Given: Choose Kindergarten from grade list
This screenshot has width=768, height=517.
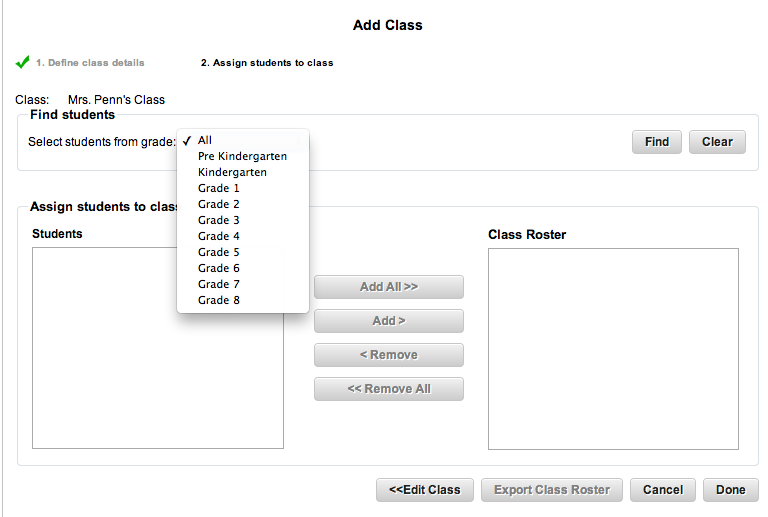Looking at the screenshot, I should click(232, 172).
